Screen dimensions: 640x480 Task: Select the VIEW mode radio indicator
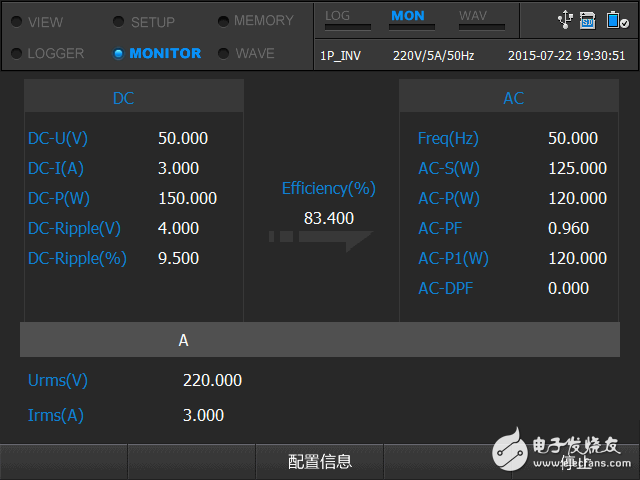pyautogui.click(x=18, y=22)
